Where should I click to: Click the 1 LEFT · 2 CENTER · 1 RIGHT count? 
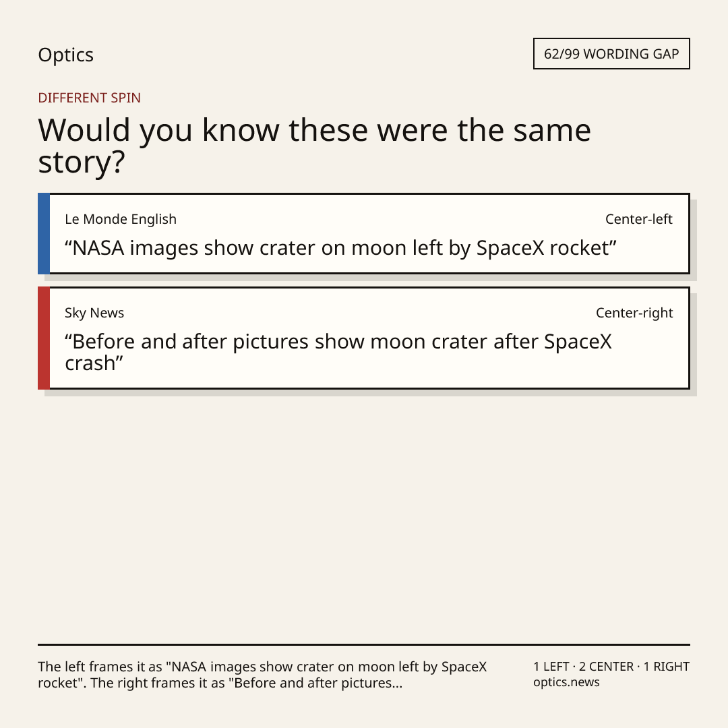(x=611, y=667)
